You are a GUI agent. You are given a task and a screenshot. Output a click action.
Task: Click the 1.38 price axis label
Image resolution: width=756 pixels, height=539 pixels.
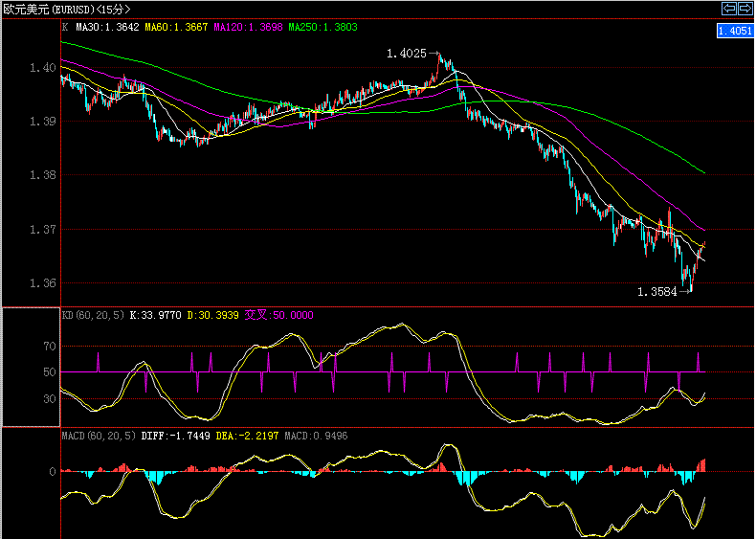(x=43, y=175)
